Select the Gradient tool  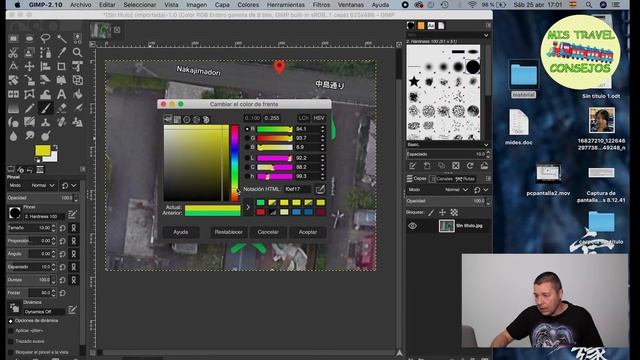click(x=13, y=108)
